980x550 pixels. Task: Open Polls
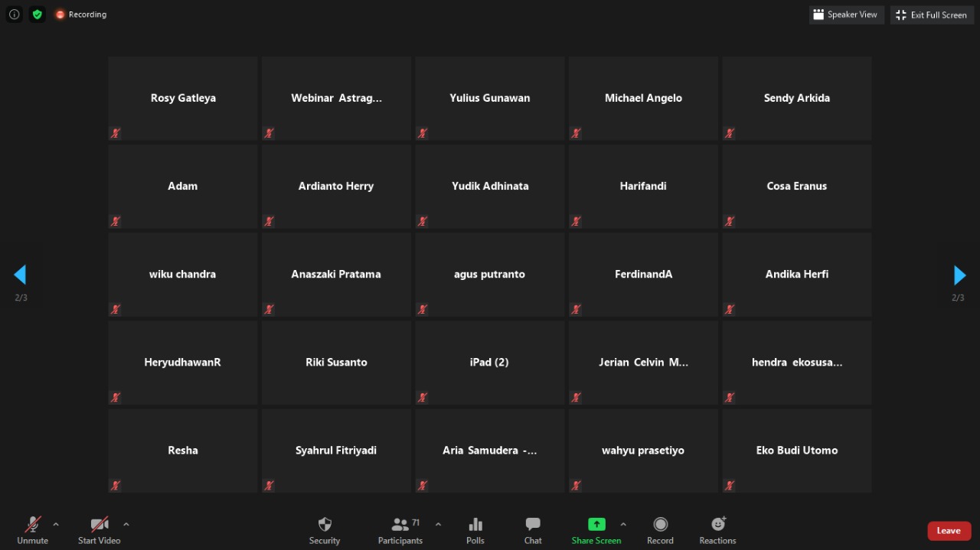[x=475, y=530]
